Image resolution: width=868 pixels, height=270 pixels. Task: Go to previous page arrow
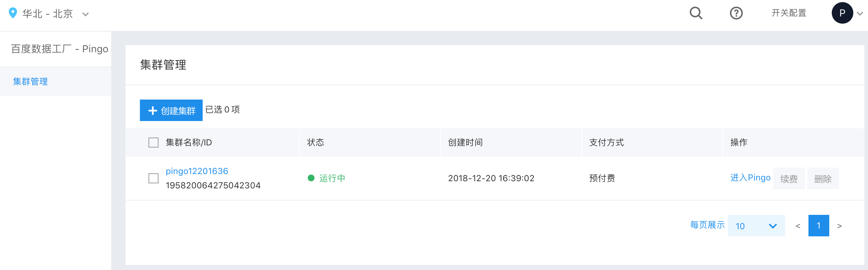coord(798,226)
